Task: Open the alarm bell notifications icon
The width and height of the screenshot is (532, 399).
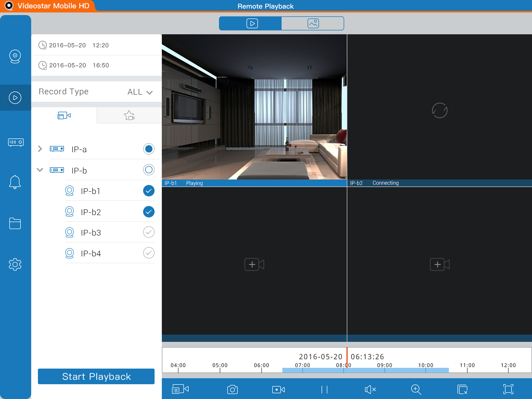Action: (15, 182)
